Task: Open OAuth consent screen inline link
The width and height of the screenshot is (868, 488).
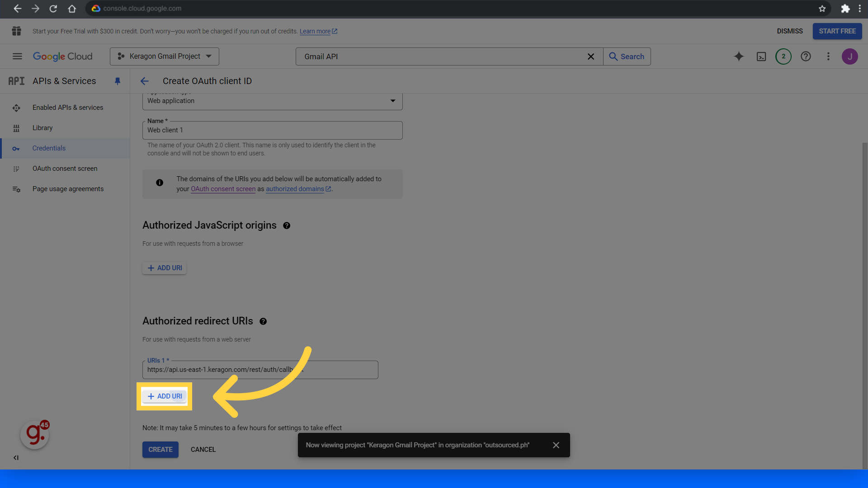Action: pos(223,189)
